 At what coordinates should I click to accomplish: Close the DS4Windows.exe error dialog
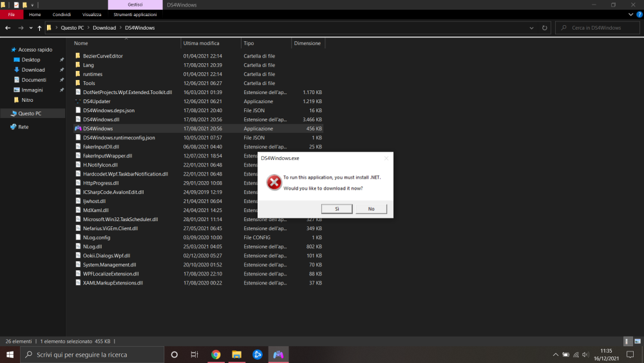[x=386, y=158]
